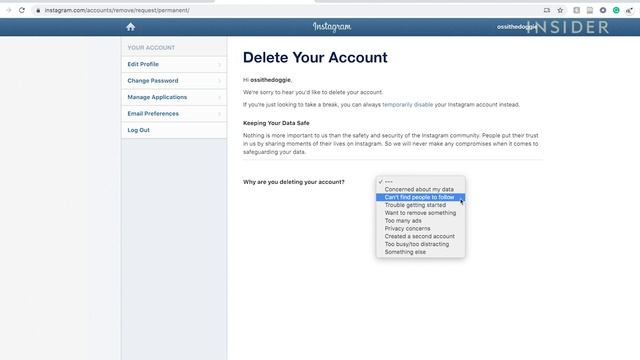Viewport: 640px width, 360px height.
Task: Pick 'Too many ads' from the list
Action: 420,220
